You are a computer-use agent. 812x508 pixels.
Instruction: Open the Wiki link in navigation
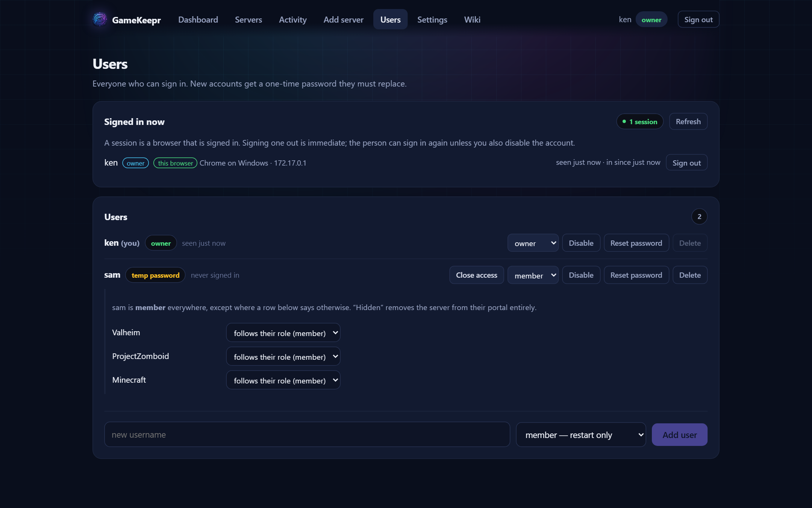point(472,20)
